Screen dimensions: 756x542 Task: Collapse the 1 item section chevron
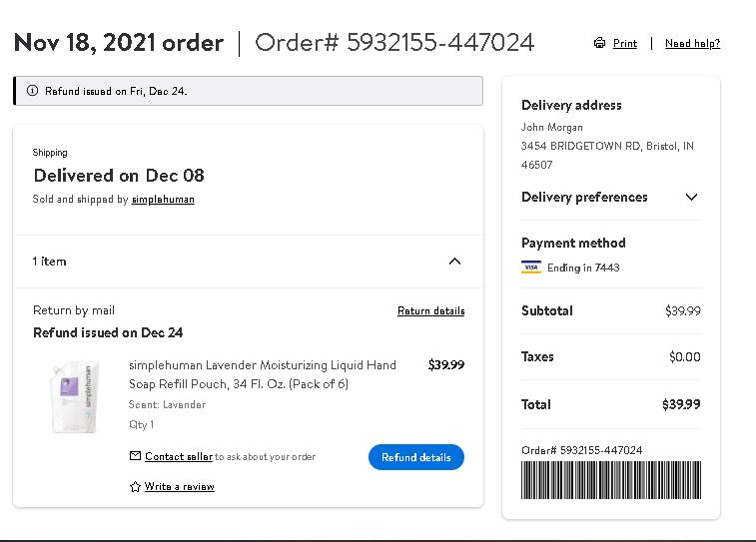pyautogui.click(x=454, y=262)
